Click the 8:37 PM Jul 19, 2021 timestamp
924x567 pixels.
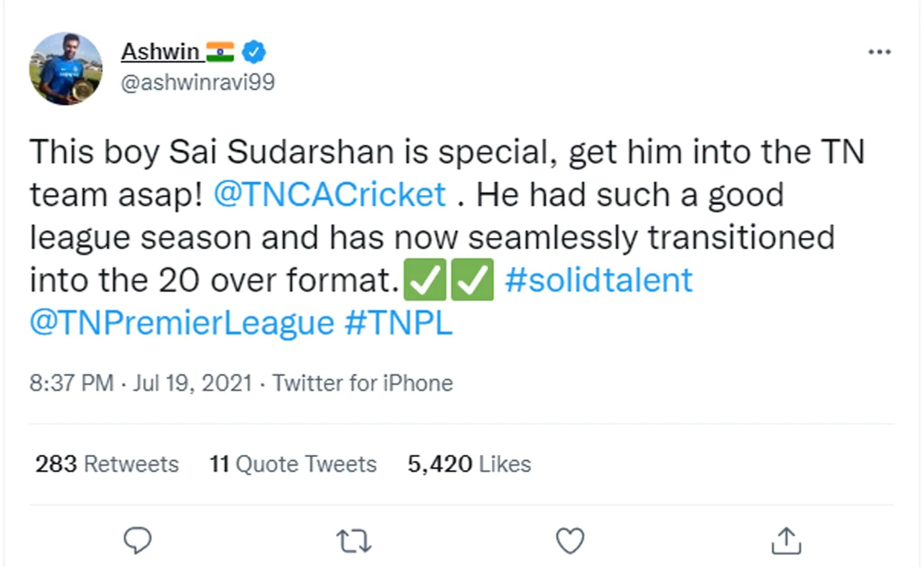(140, 383)
